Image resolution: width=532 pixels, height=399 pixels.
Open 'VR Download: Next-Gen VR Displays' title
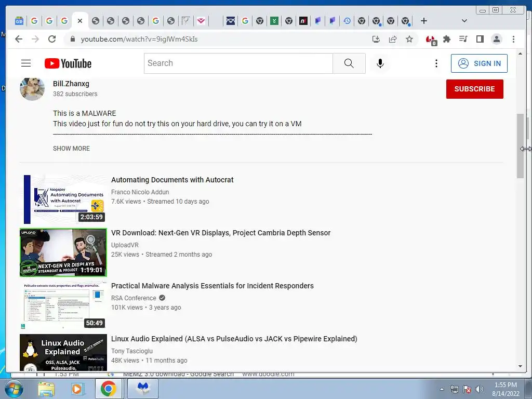coord(221,233)
